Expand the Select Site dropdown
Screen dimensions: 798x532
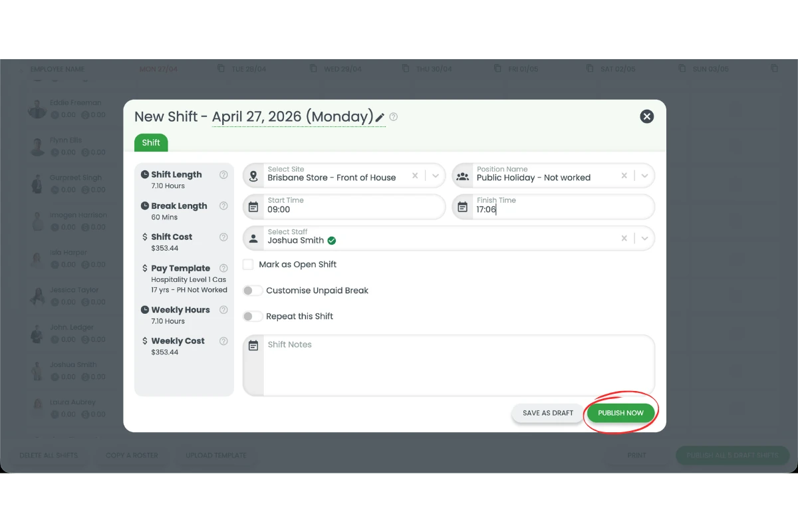coord(436,176)
